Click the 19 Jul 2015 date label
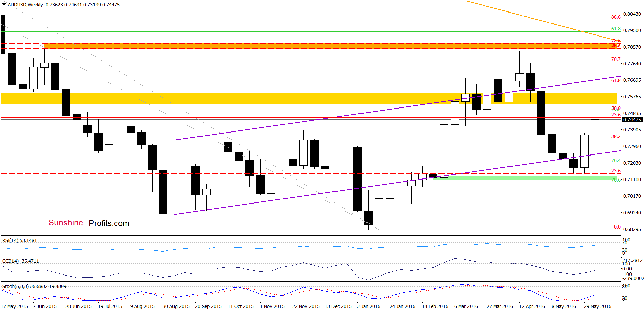 point(110,306)
